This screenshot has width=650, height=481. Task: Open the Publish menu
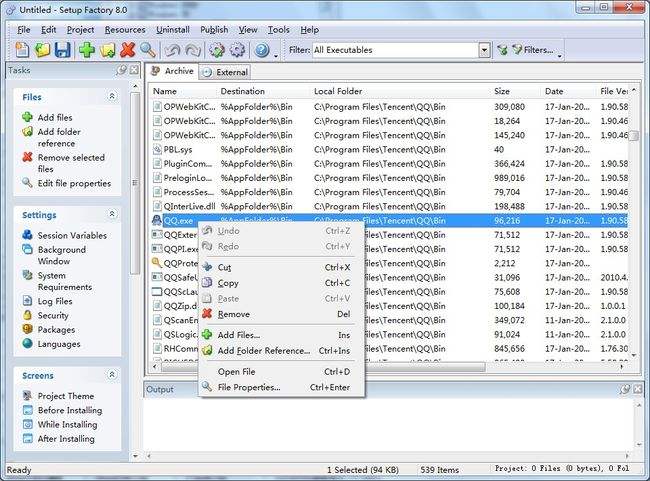pos(214,30)
